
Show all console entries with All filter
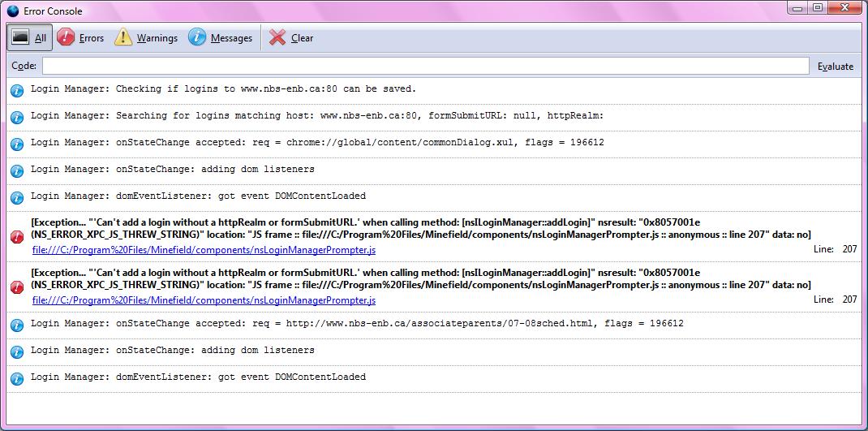(x=30, y=38)
